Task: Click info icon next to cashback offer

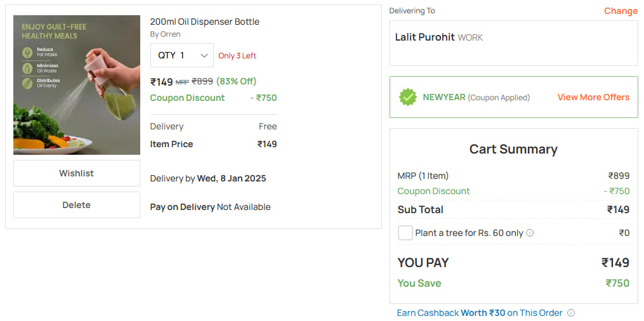Action: [571, 313]
